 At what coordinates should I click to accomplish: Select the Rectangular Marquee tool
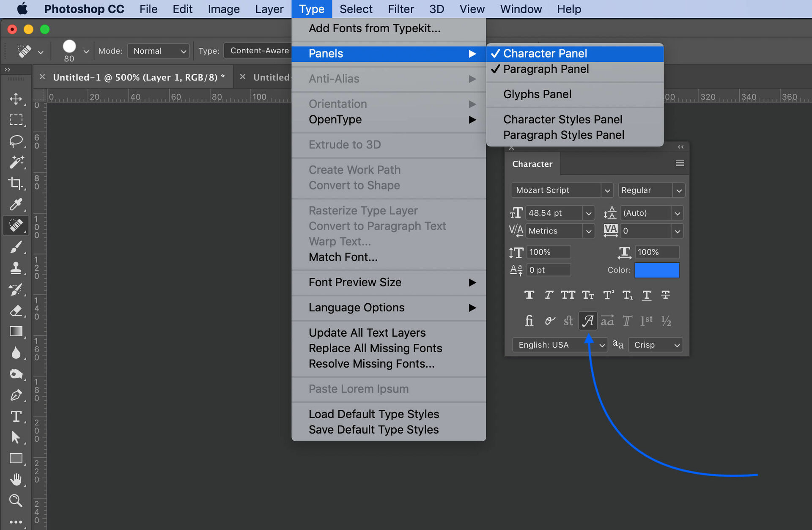point(16,120)
